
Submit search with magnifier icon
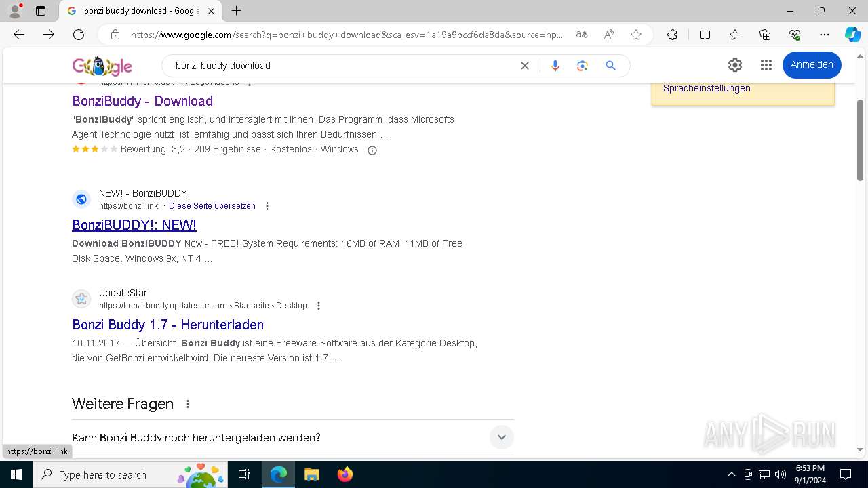610,66
